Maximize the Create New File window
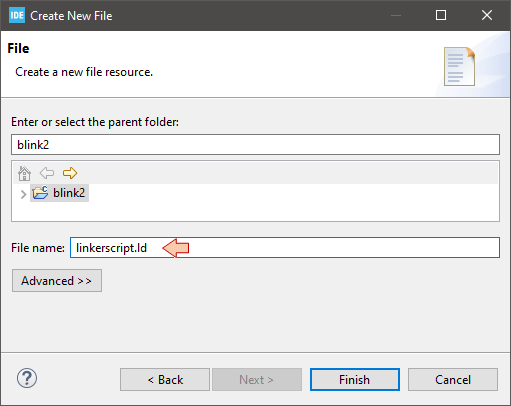511x406 pixels. (x=441, y=15)
